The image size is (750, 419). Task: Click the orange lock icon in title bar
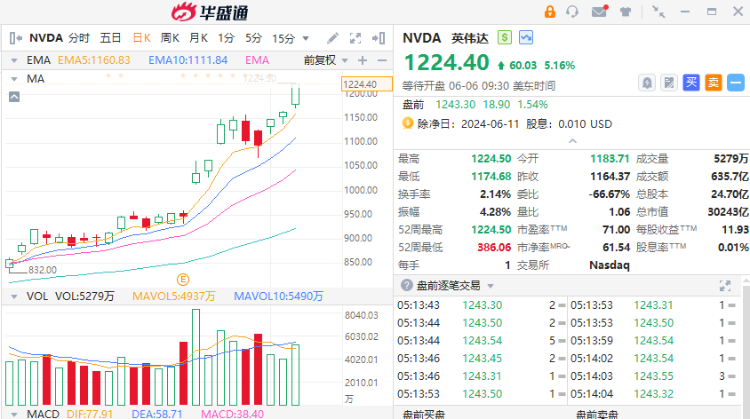(x=550, y=11)
